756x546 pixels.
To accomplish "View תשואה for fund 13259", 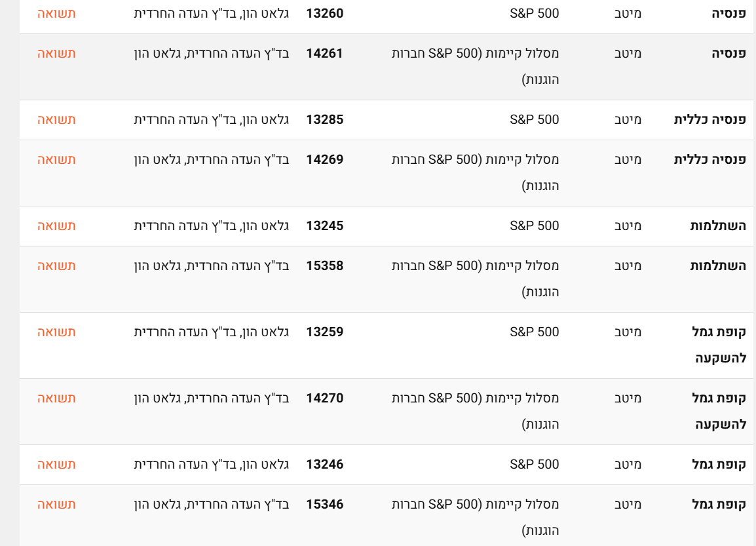I will coord(56,332).
